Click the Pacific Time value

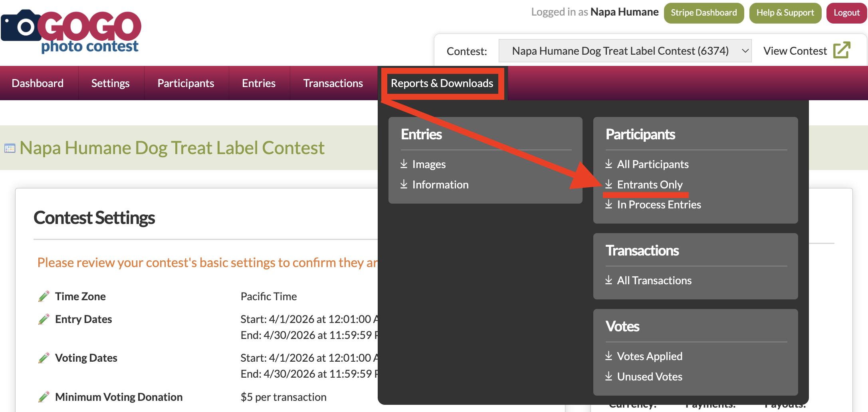(269, 296)
